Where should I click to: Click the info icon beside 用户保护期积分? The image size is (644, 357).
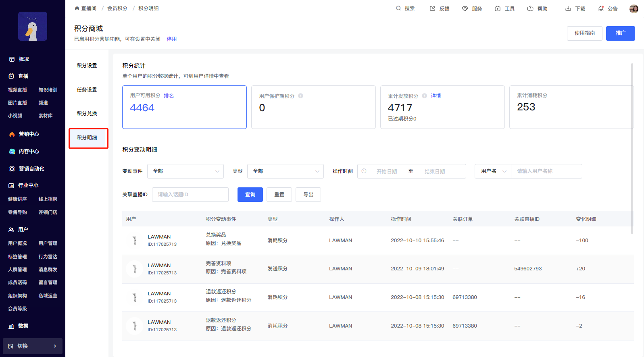(x=301, y=96)
